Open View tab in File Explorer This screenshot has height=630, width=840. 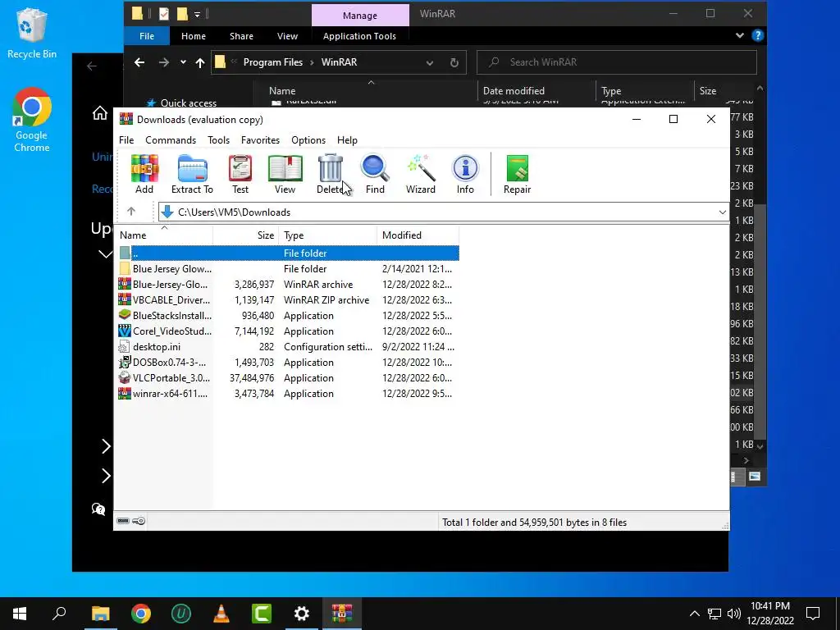(287, 36)
